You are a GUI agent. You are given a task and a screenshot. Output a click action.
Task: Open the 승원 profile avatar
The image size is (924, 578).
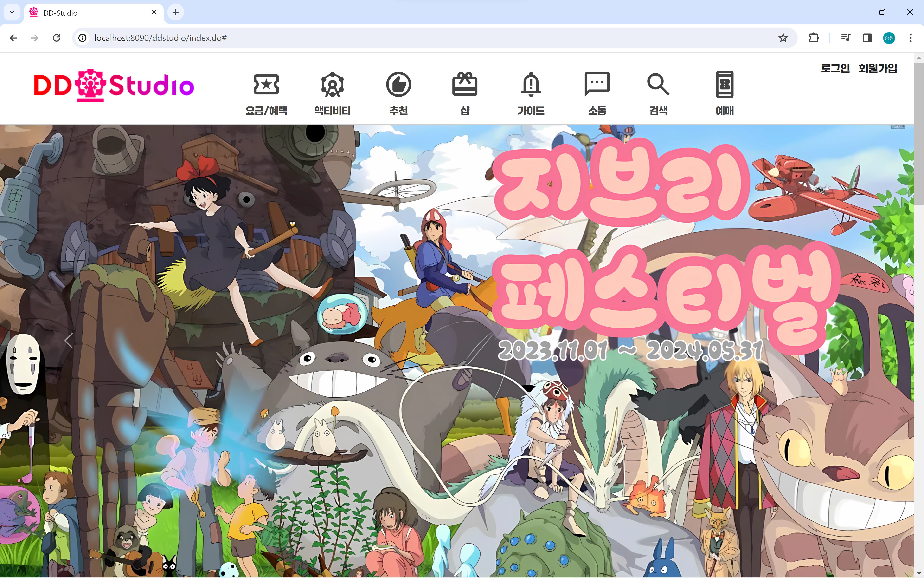point(889,38)
